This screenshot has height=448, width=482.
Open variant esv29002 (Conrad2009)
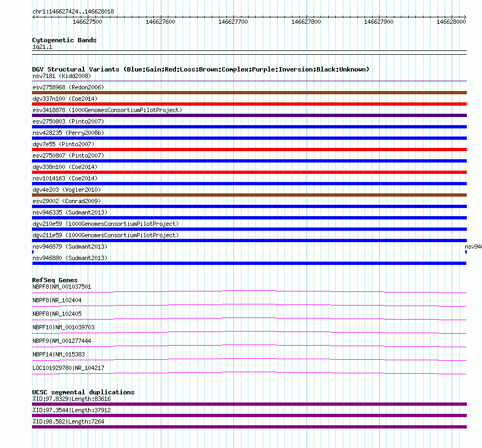coord(67,201)
